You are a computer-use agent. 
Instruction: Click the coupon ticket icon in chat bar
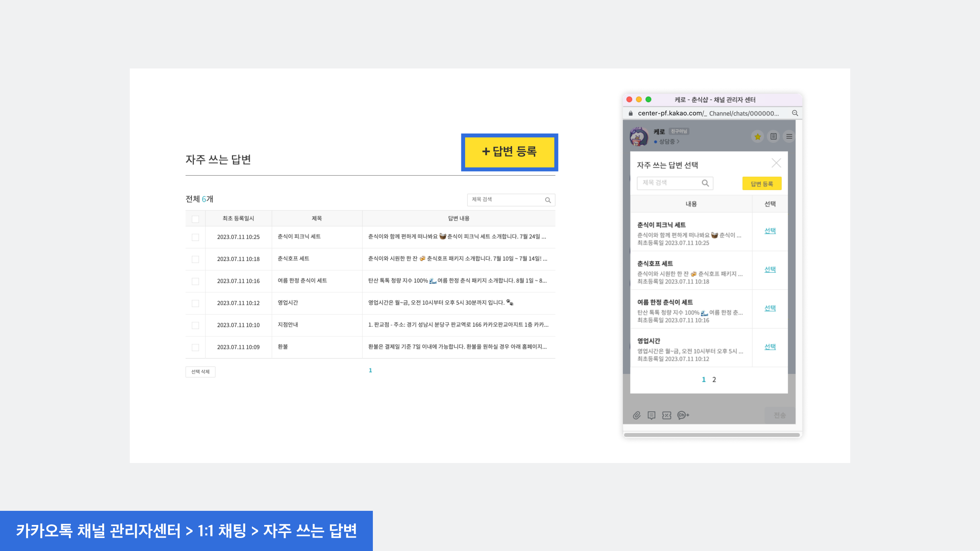tap(667, 415)
